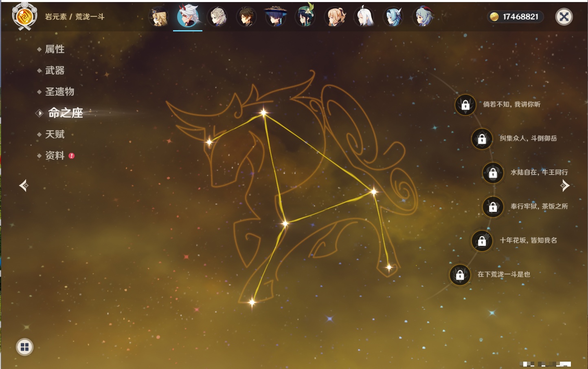Switch to Eula's character portrait
The height and width of the screenshot is (369, 588).
[x=393, y=17]
